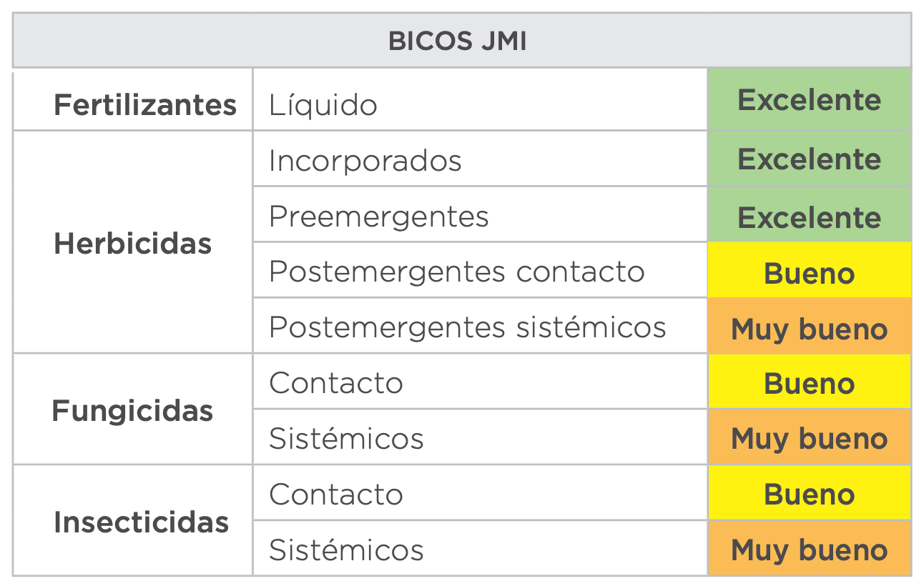Click the Preemergentes row label

pos(378,216)
